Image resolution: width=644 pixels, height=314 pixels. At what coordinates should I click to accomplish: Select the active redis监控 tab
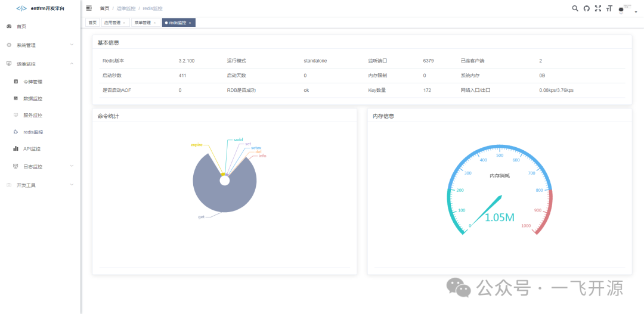coord(179,23)
